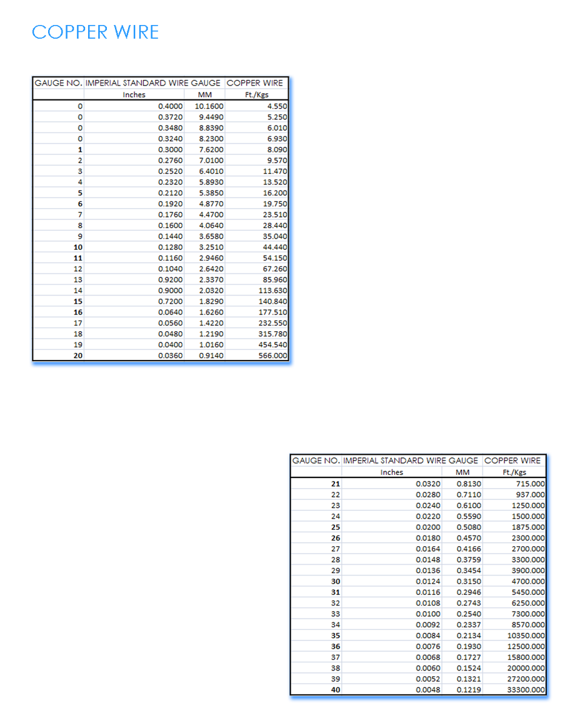Select the cell showing 10.1600 mm
575x728 pixels.
tap(206, 106)
